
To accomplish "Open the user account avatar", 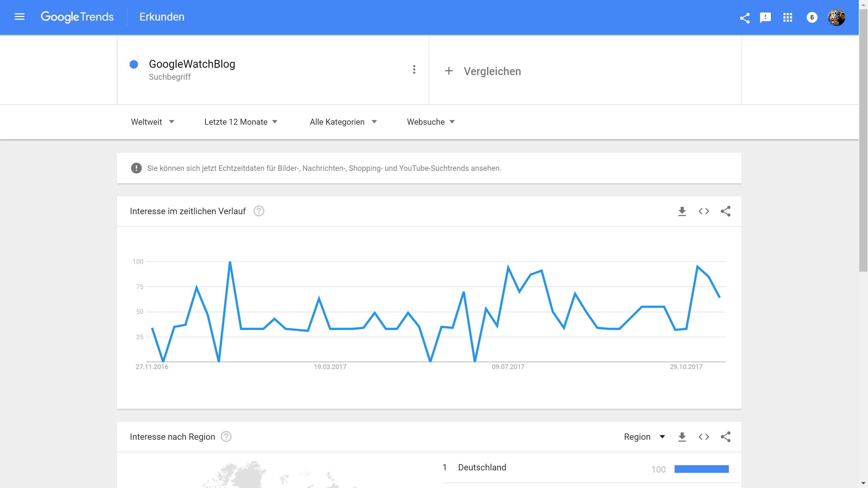I will 836,18.
